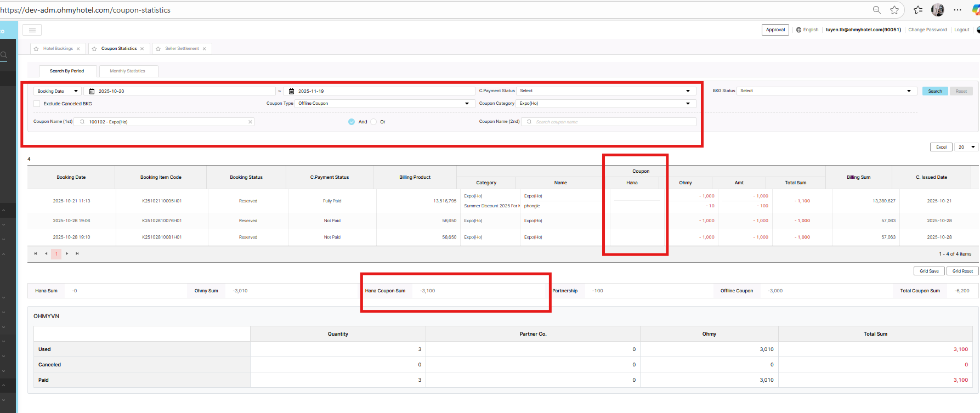Open the sidebar search magnifier
This screenshot has height=413, width=980.
pos(3,55)
